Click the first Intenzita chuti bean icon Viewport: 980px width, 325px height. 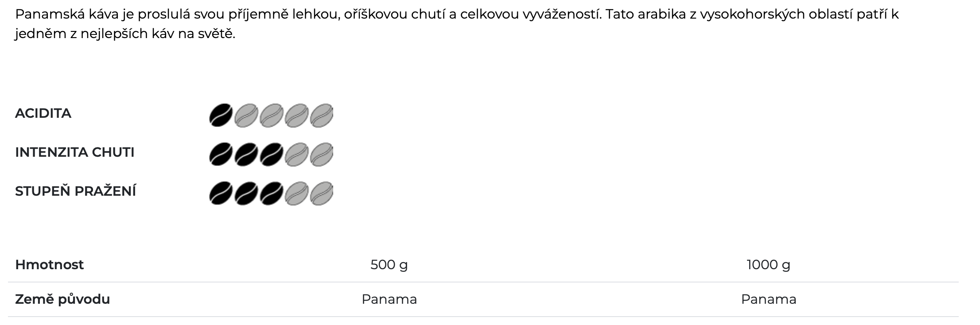[x=221, y=154]
